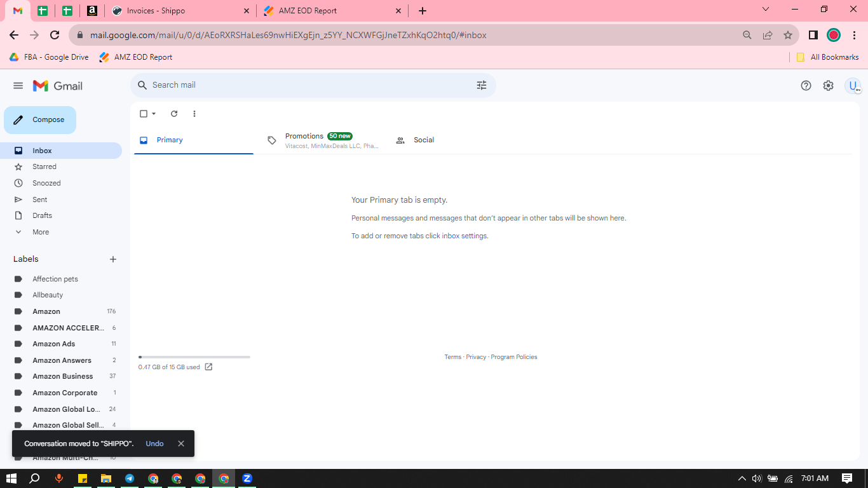Refresh the inbox

pos(174,114)
